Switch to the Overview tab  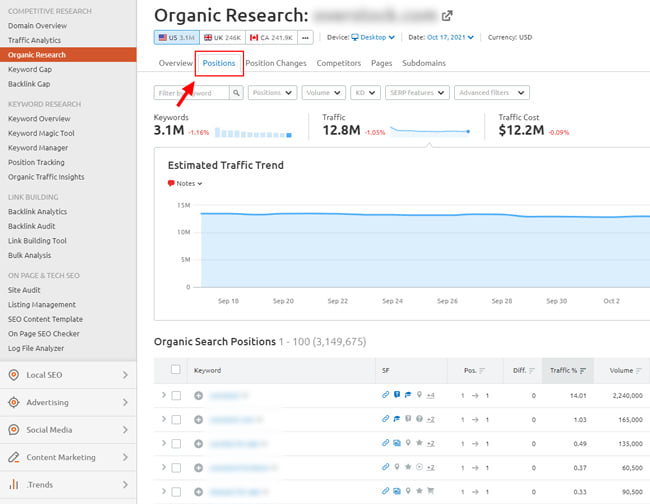coord(175,63)
